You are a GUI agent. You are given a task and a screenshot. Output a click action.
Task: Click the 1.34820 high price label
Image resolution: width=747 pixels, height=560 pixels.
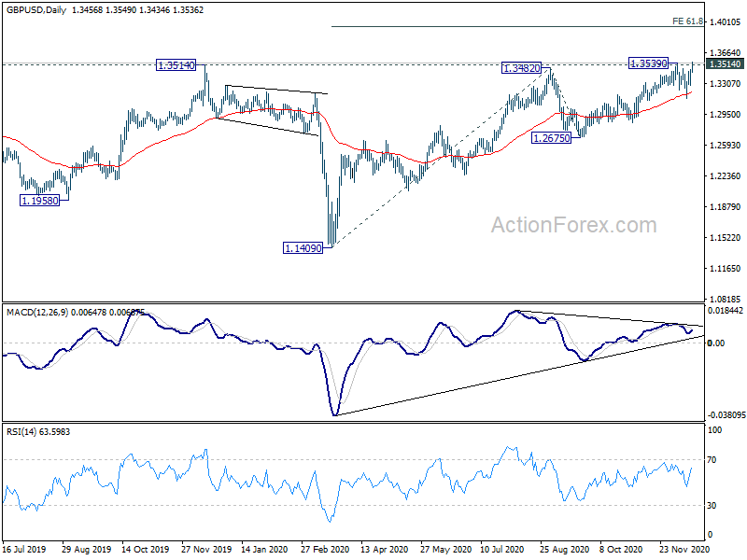click(x=522, y=68)
